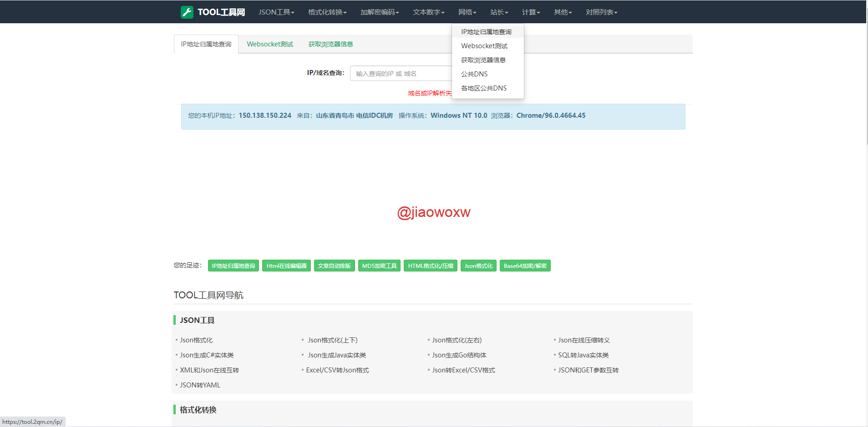Open the Json生成Java实体类 link

click(x=337, y=355)
